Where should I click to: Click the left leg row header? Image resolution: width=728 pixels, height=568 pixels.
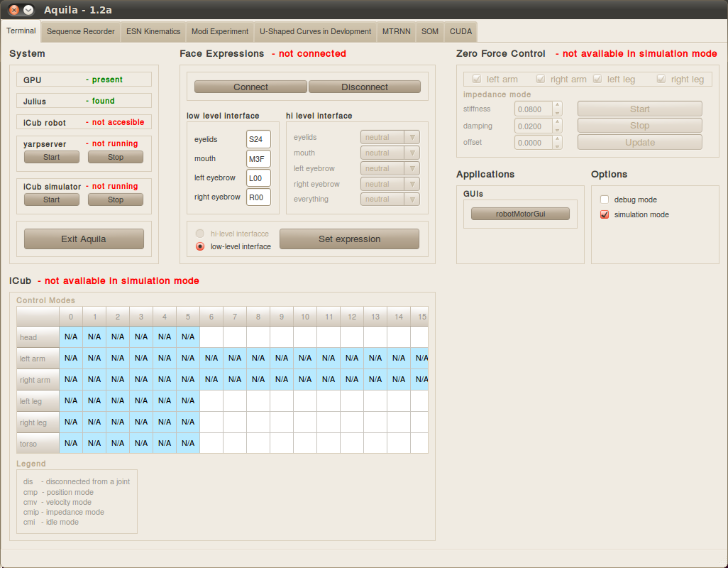click(38, 401)
